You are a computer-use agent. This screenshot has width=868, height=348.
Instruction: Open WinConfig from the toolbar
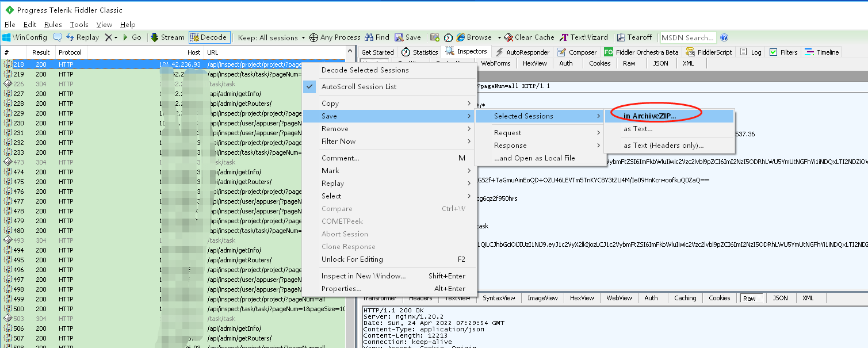[x=25, y=37]
